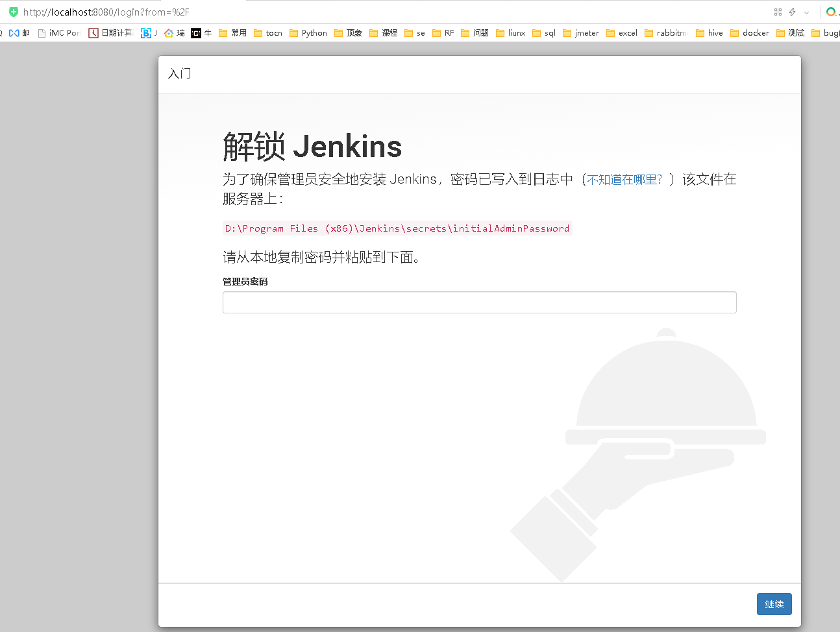Open the docker bookmark folder

point(750,33)
